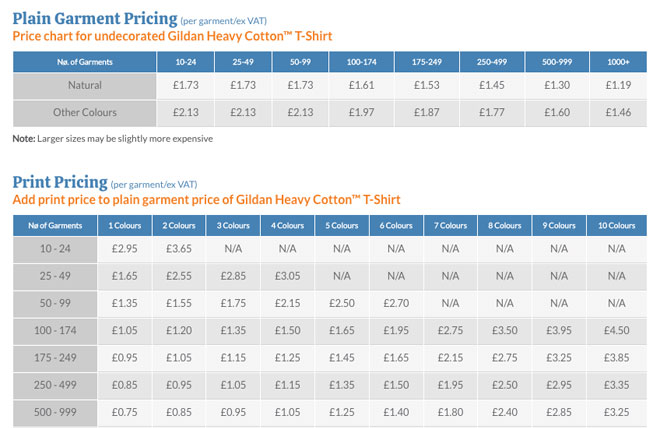
Task: Click the Print Pricing heading
Action: tap(59, 182)
